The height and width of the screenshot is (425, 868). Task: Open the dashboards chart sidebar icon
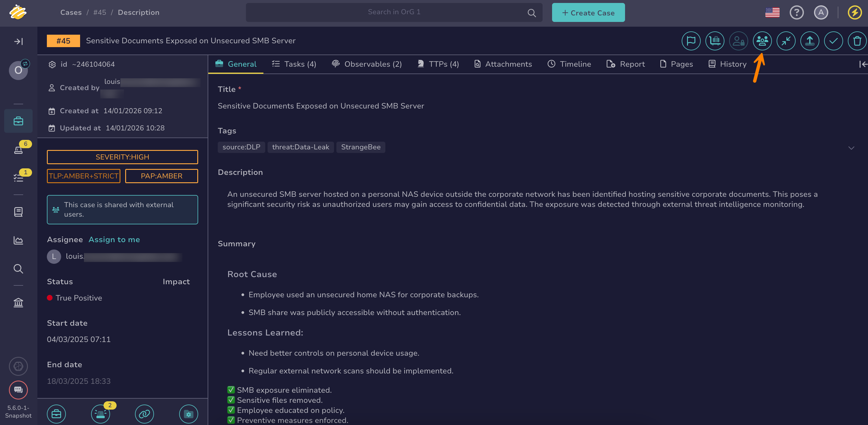pos(18,240)
